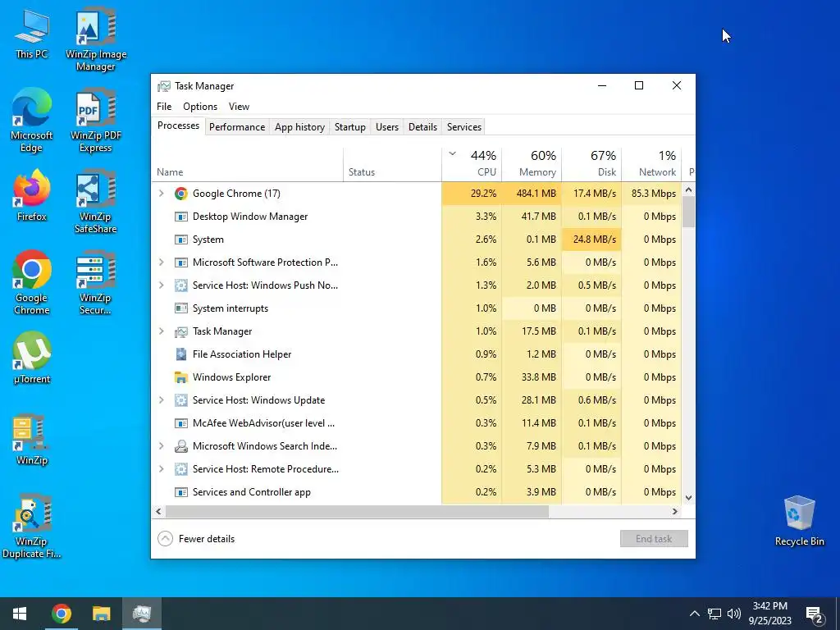Click the horizontal scrollbar right arrow
The image size is (840, 630).
[675, 512]
